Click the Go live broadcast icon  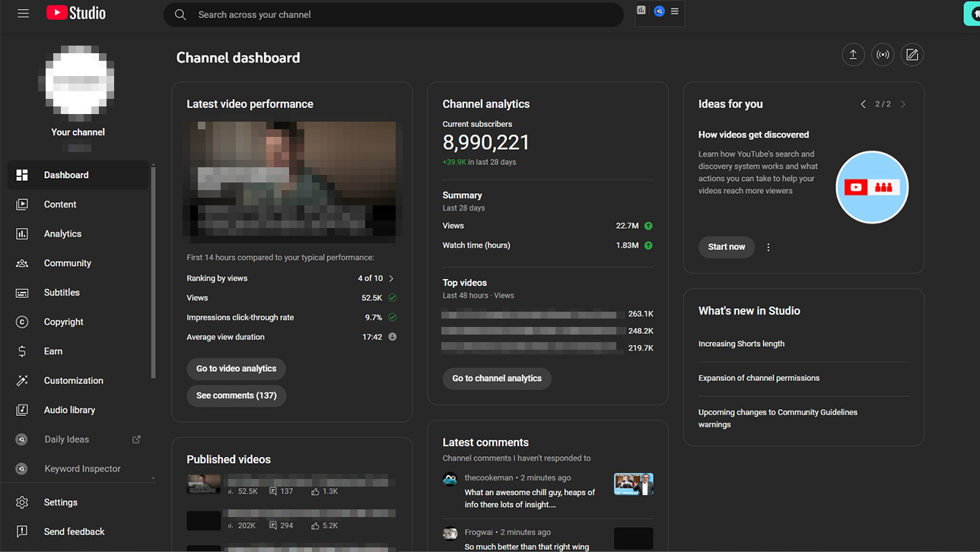click(x=883, y=55)
